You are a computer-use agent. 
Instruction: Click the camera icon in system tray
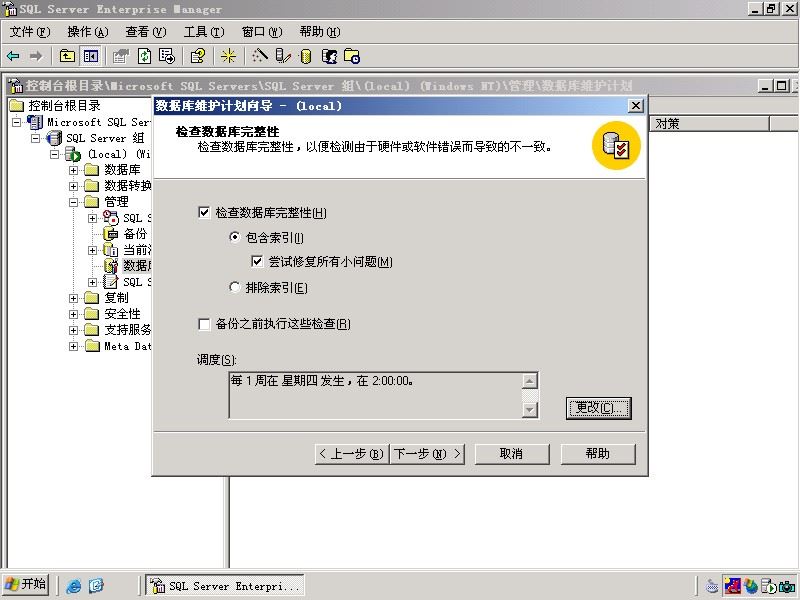[x=787, y=586]
